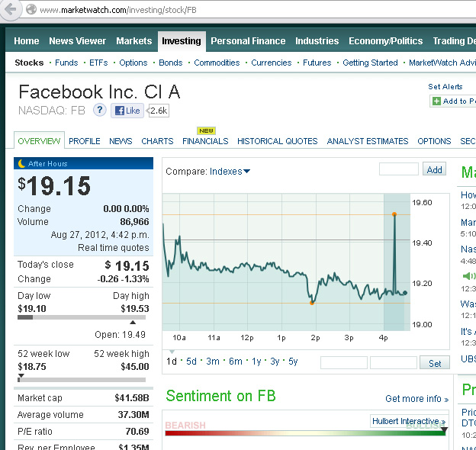Follow the Get more info link

[x=416, y=399]
